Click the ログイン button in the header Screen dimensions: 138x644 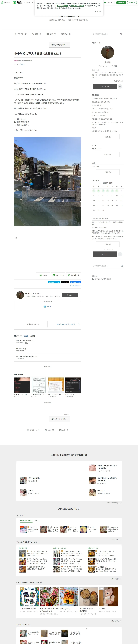click(x=132, y=2)
